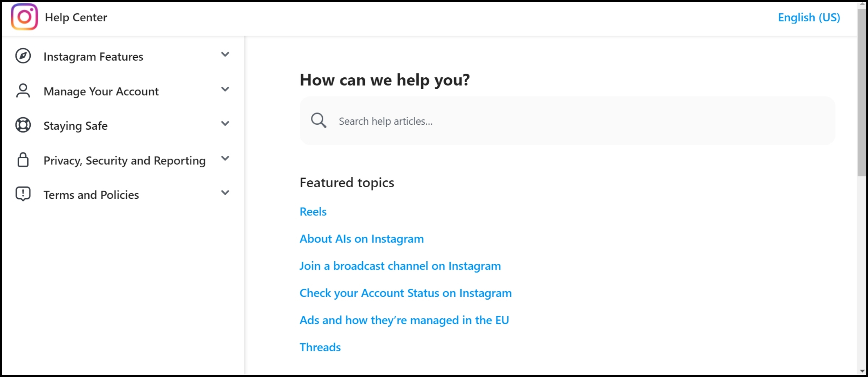Image resolution: width=868 pixels, height=377 pixels.
Task: Open Check your Account Status link
Action: (x=405, y=293)
